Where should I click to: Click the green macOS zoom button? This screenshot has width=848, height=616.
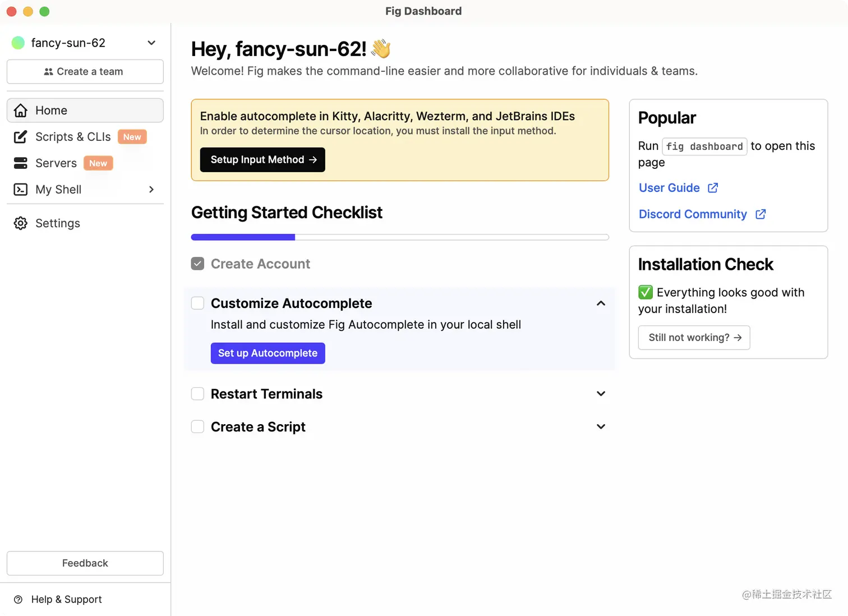(45, 11)
